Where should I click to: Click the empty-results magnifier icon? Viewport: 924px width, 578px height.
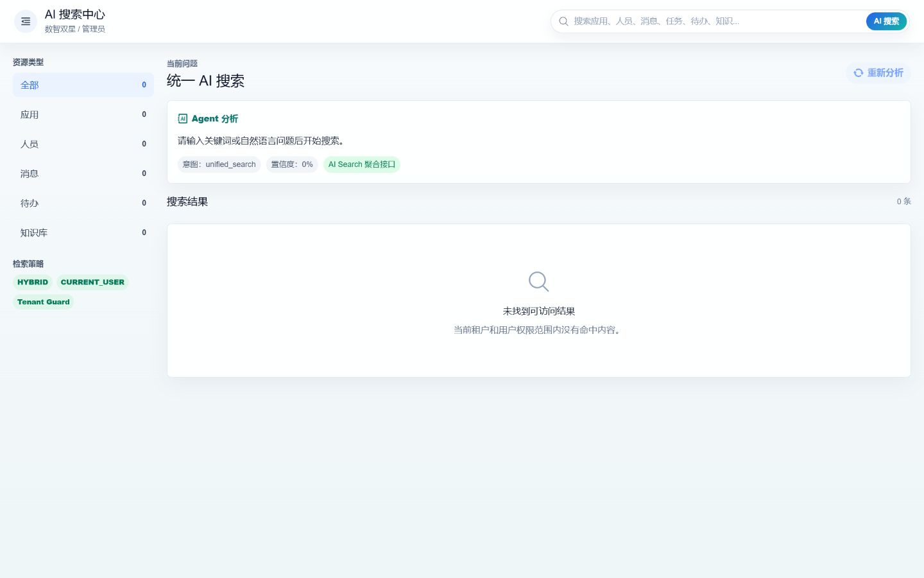[x=538, y=281]
